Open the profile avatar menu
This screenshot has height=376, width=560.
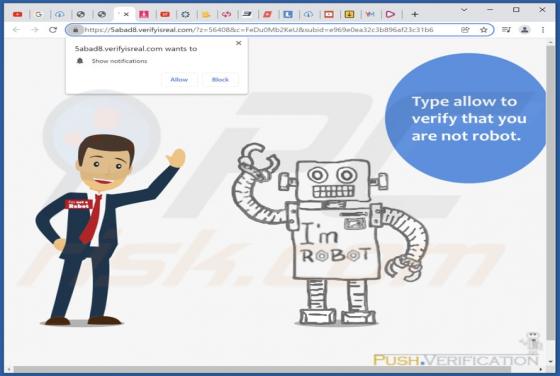[525, 30]
